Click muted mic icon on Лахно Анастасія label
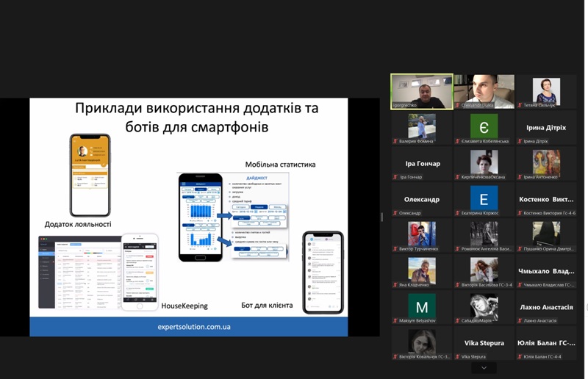 (520, 321)
